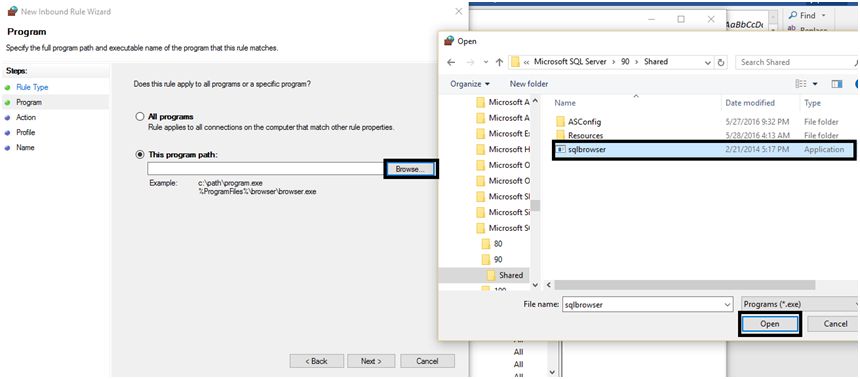Select the Action step in sidebar
860x379 pixels.
[x=26, y=117]
